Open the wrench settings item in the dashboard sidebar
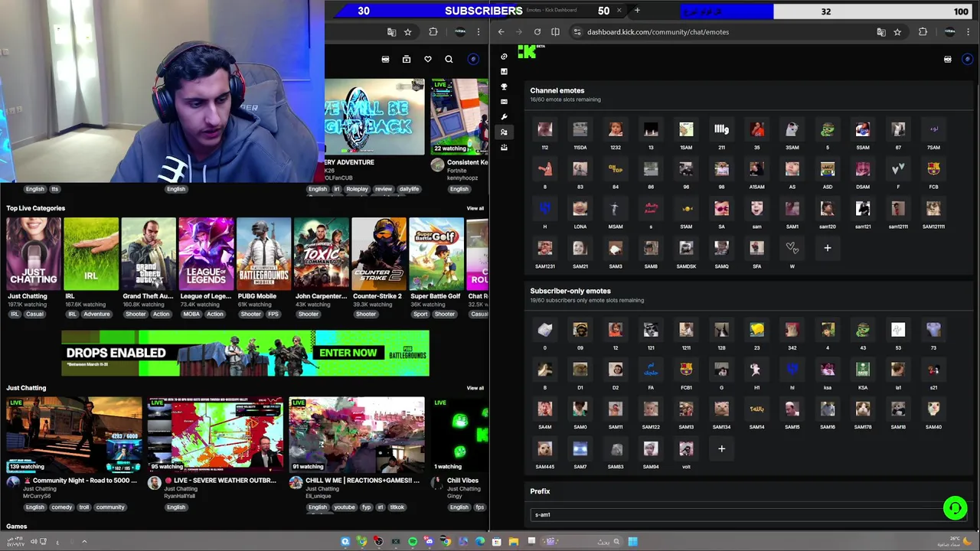 [x=504, y=117]
